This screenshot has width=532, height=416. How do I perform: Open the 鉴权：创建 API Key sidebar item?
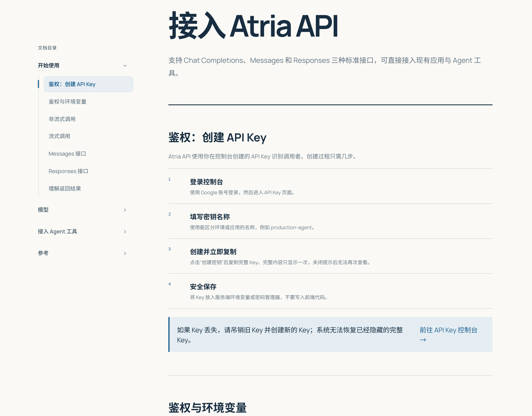[x=88, y=84]
